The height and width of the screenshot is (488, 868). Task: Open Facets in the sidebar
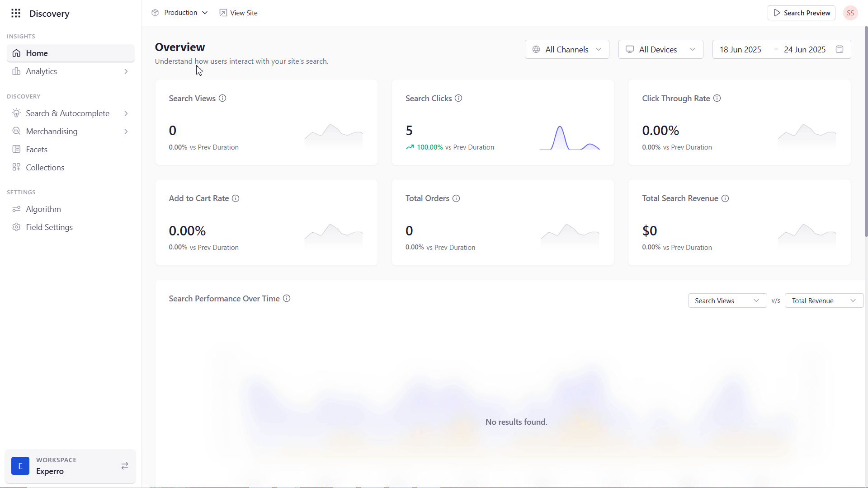(x=37, y=150)
